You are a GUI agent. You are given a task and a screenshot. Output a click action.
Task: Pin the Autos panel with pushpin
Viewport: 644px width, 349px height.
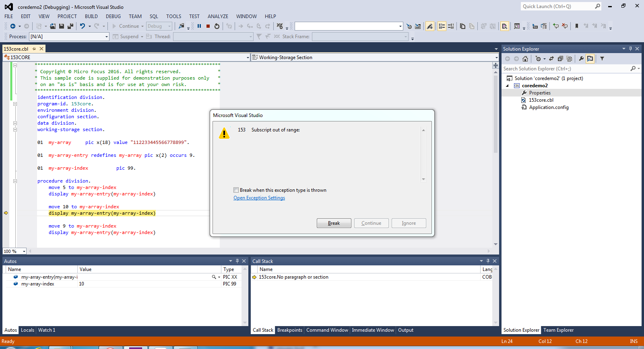pyautogui.click(x=237, y=261)
